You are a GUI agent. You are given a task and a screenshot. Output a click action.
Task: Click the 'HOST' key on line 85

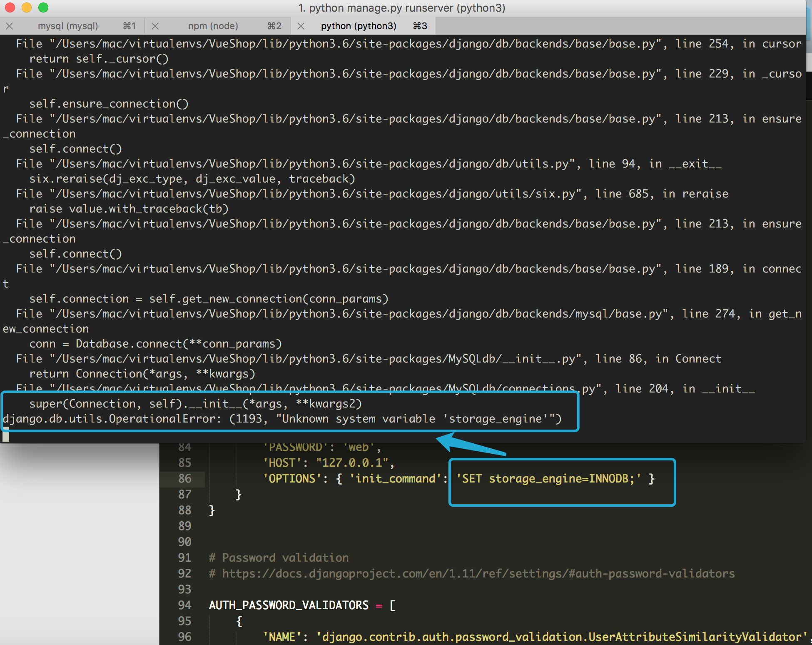pos(281,463)
